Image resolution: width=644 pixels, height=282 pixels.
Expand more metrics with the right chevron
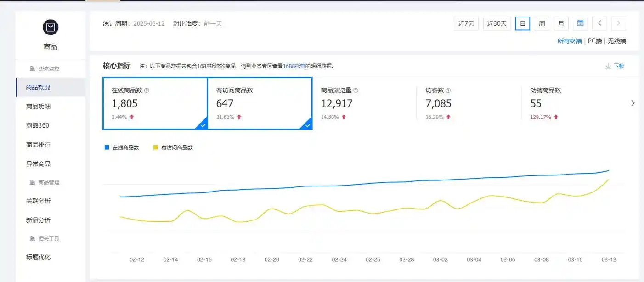[x=633, y=102]
